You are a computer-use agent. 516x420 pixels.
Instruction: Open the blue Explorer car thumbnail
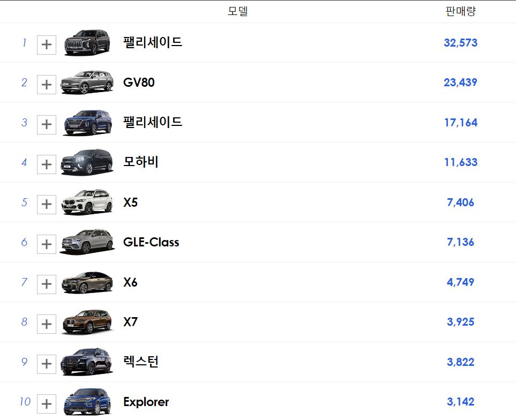point(87,402)
